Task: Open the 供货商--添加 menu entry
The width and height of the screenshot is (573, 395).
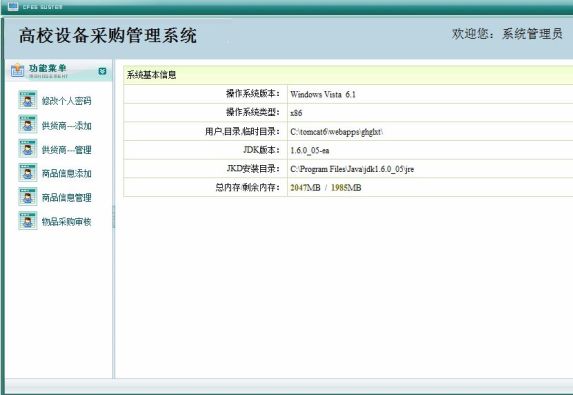Action: point(67,126)
